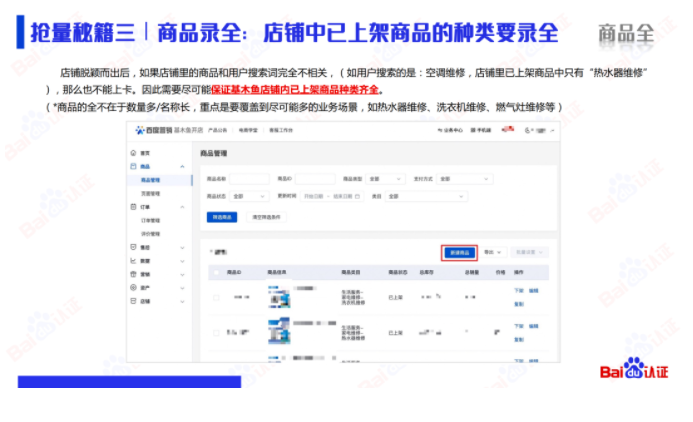Viewport: 693px width, 422px height.
Task: Go to 首页 in the sidebar
Action: (x=145, y=153)
